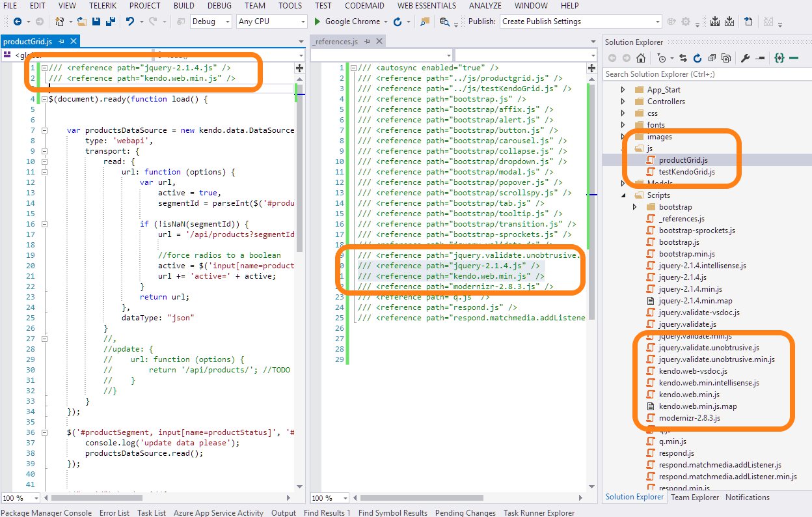Switch to the Notifications tab
The height and width of the screenshot is (517, 812).
click(x=747, y=497)
